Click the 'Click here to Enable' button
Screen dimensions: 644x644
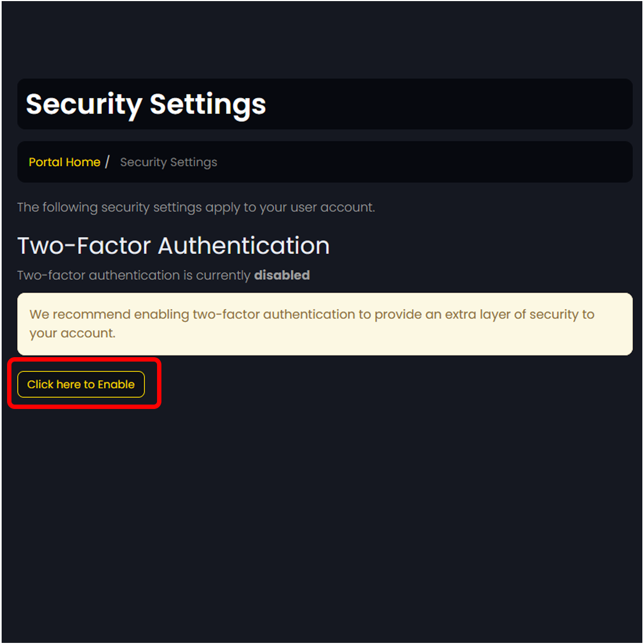81,384
